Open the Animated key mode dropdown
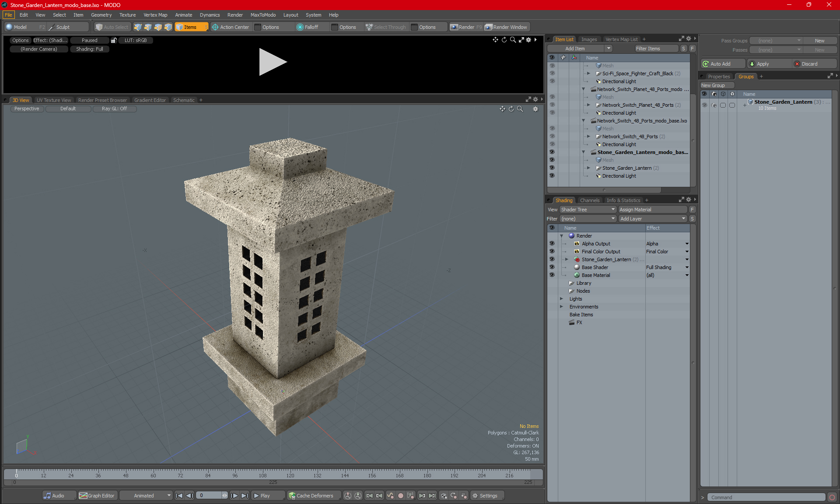Viewport: 840px width, 504px height. 146,496
